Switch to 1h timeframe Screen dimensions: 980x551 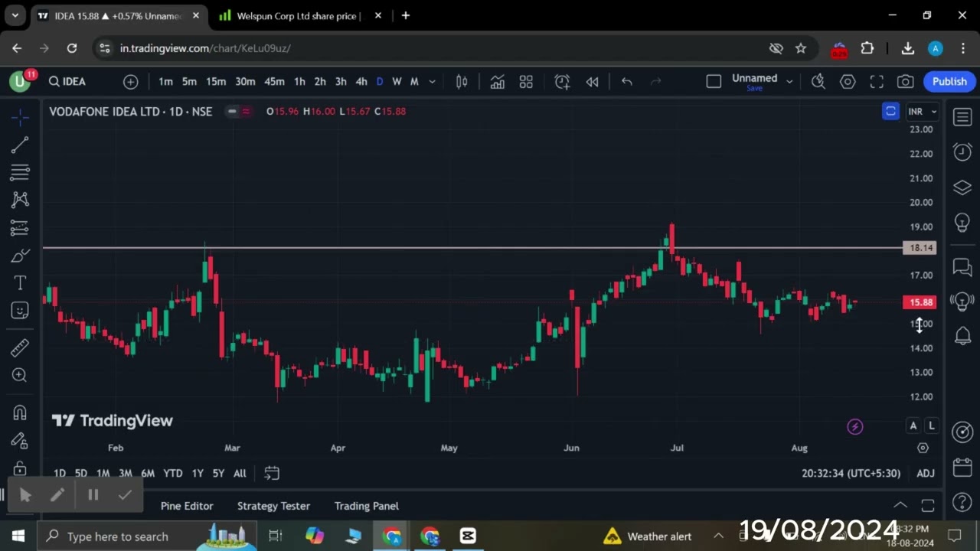(x=299, y=81)
